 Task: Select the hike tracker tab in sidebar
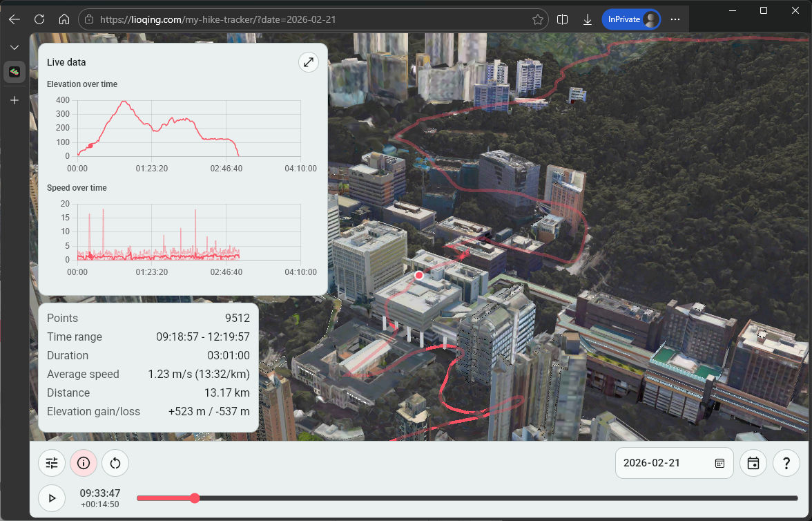[14, 72]
